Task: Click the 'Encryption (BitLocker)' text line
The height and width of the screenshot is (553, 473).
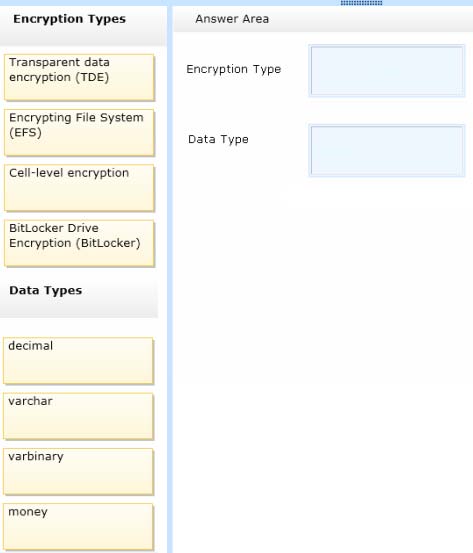Action: click(x=75, y=243)
